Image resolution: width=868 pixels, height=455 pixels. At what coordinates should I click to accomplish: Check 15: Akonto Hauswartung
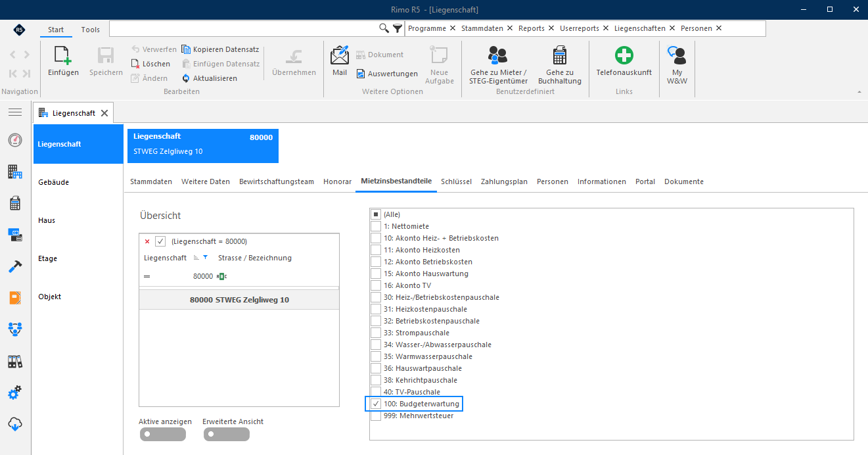point(376,274)
